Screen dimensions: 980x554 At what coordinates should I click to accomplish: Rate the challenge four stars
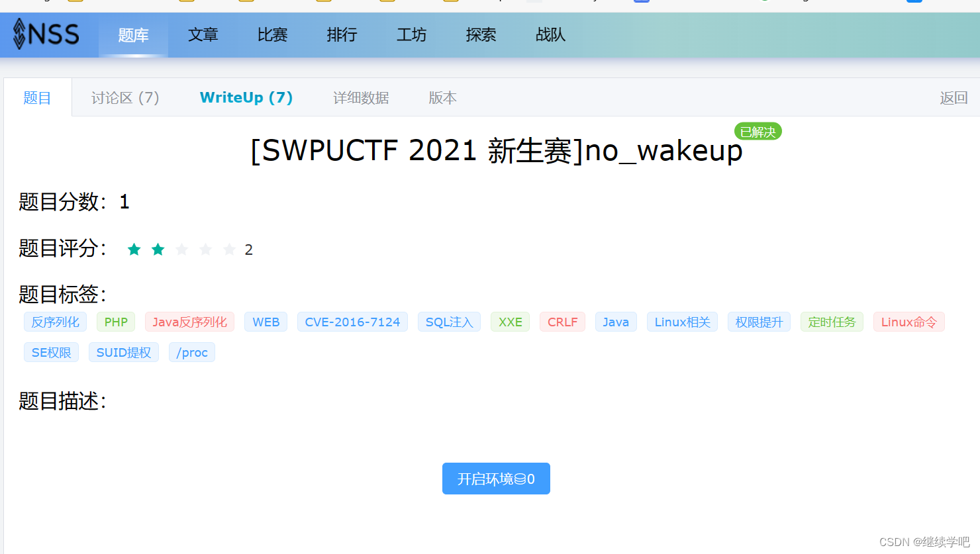pyautogui.click(x=206, y=250)
